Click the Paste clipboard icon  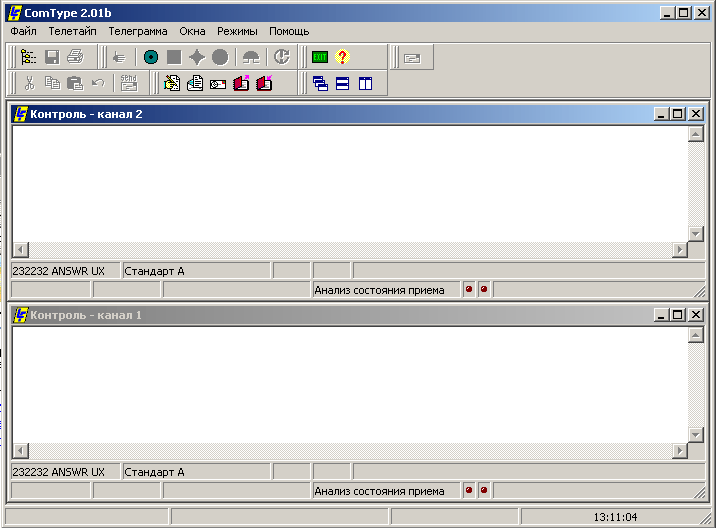(x=75, y=83)
